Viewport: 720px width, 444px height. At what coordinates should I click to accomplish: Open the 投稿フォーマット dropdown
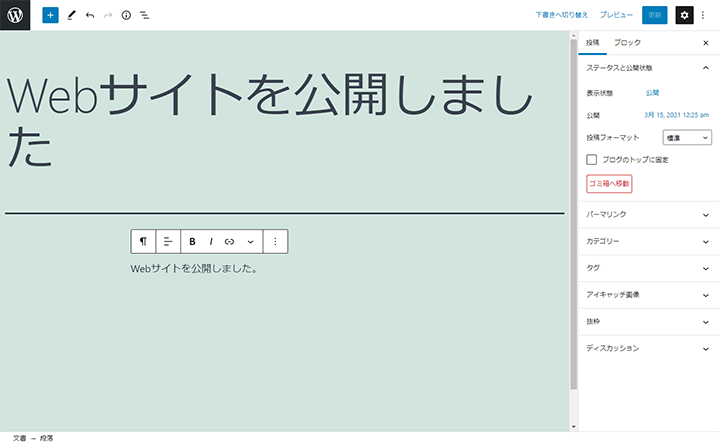687,137
